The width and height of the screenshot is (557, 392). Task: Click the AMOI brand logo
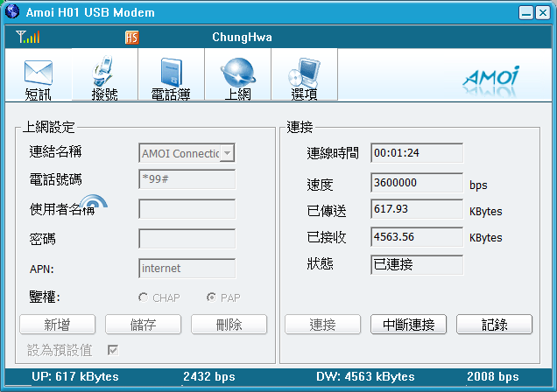pos(491,80)
